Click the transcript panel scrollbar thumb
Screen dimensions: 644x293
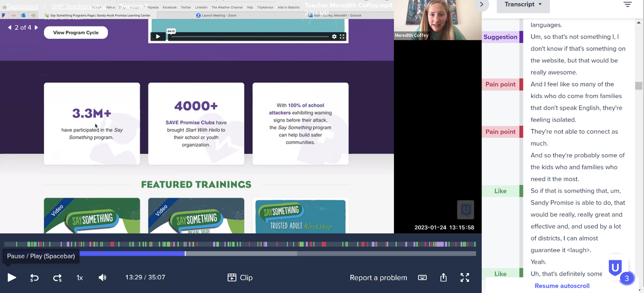click(639, 86)
